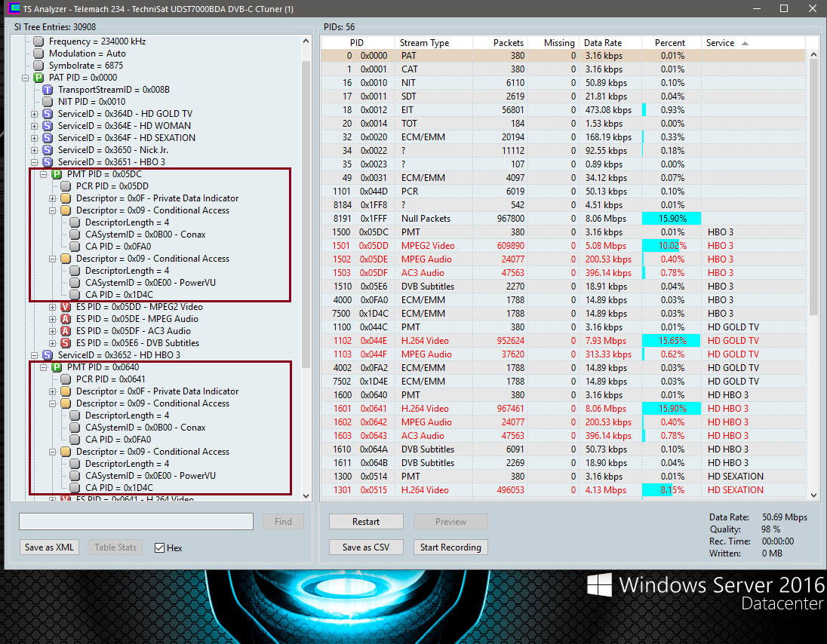Select the H.264 Video row PID 0x044E
Screen dimensions: 827x644
[x=563, y=341]
